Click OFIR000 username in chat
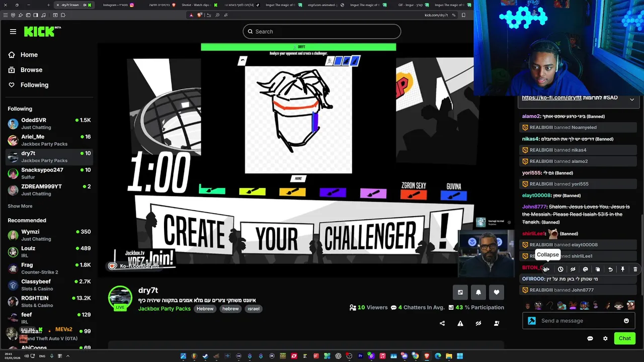Screen dimensions: 644x362 [x=533, y=279]
